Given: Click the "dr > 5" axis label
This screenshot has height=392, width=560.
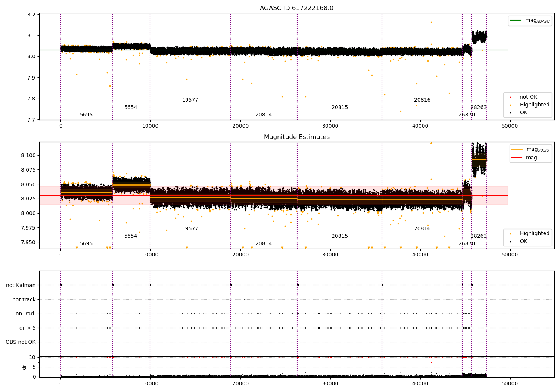Looking at the screenshot, I should (28, 328).
